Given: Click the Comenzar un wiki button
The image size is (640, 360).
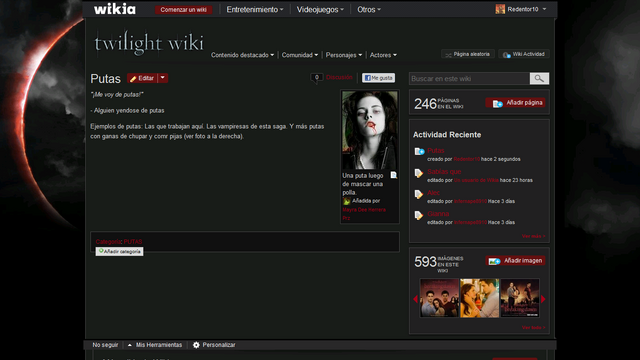Looking at the screenshot, I should [183, 10].
